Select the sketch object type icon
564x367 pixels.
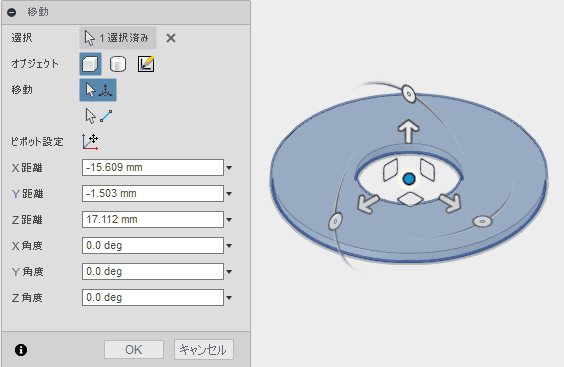[146, 64]
